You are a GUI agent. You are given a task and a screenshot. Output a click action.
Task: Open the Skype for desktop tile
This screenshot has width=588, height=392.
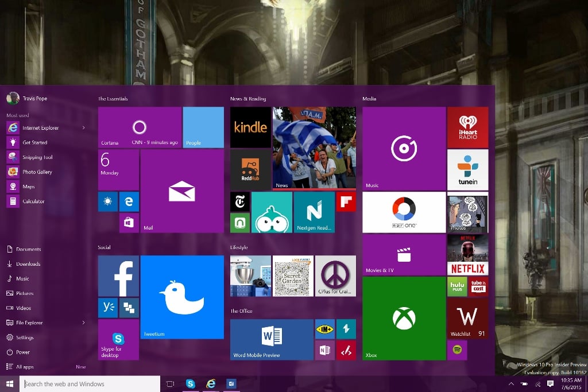tap(118, 340)
